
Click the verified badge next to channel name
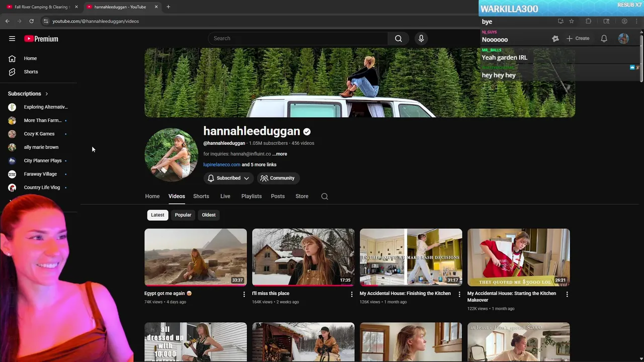point(307,132)
